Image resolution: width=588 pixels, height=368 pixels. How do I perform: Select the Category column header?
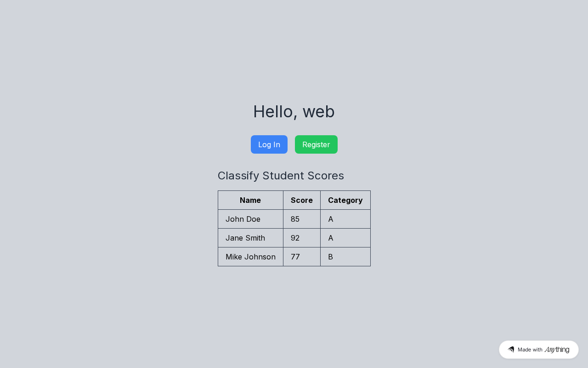[x=345, y=200]
